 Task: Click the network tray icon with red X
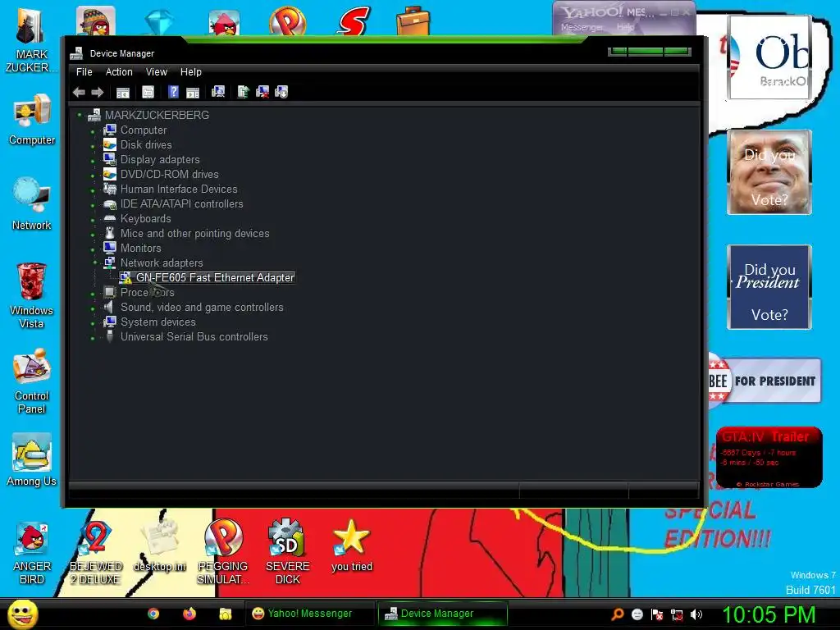coord(677,614)
